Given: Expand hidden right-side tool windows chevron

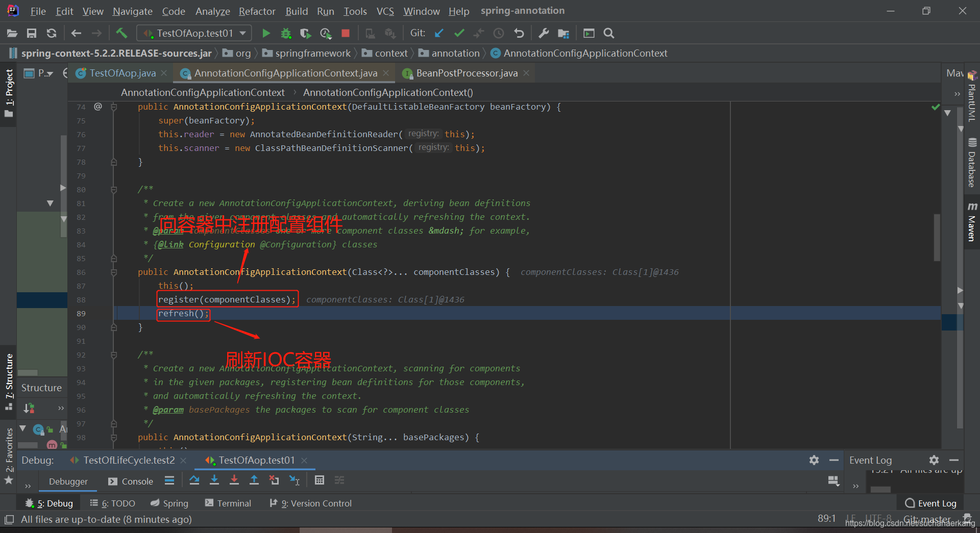Looking at the screenshot, I should click(x=957, y=94).
